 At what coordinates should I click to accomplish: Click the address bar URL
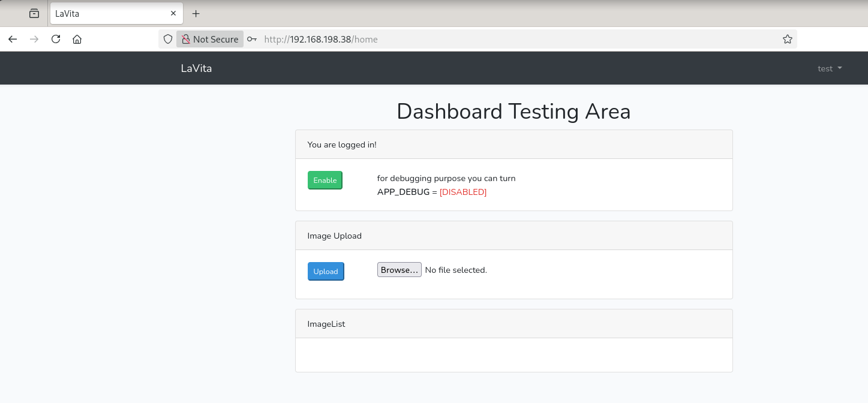click(x=321, y=39)
